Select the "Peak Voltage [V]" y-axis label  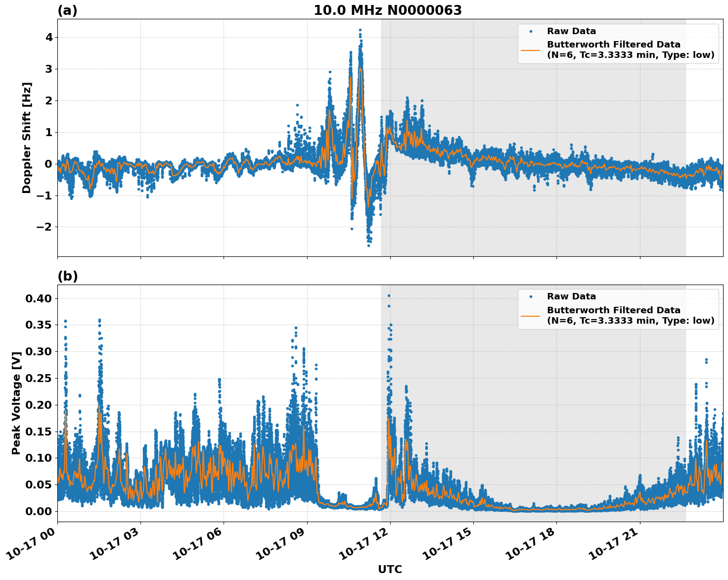(16, 403)
